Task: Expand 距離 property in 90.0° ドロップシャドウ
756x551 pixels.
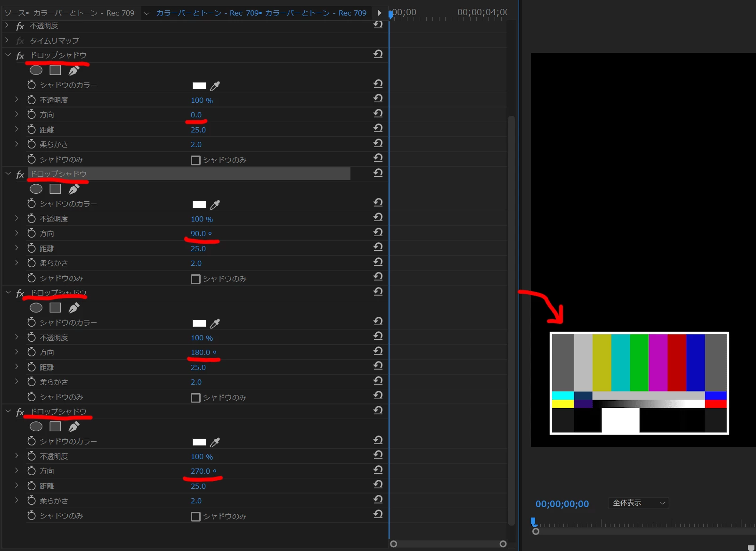Action: (16, 248)
